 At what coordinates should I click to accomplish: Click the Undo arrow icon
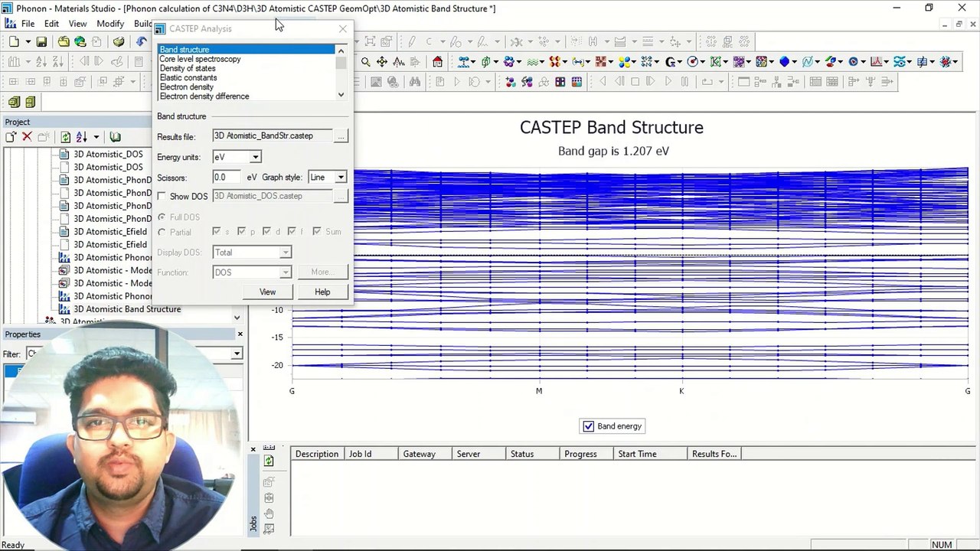[x=141, y=42]
